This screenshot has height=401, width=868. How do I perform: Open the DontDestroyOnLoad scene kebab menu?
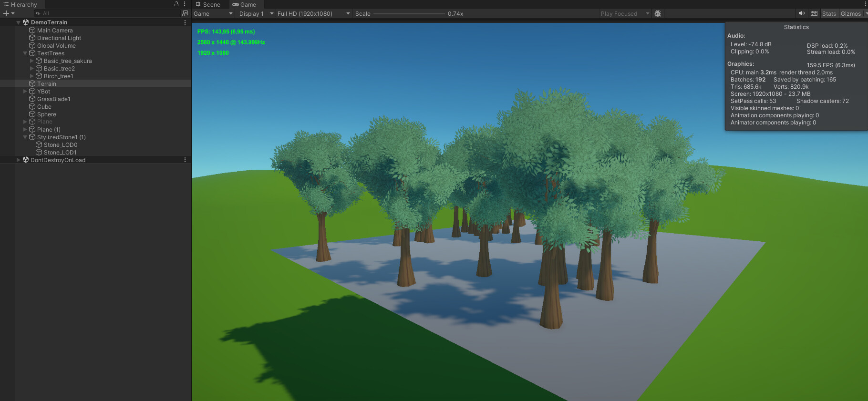[x=185, y=160]
